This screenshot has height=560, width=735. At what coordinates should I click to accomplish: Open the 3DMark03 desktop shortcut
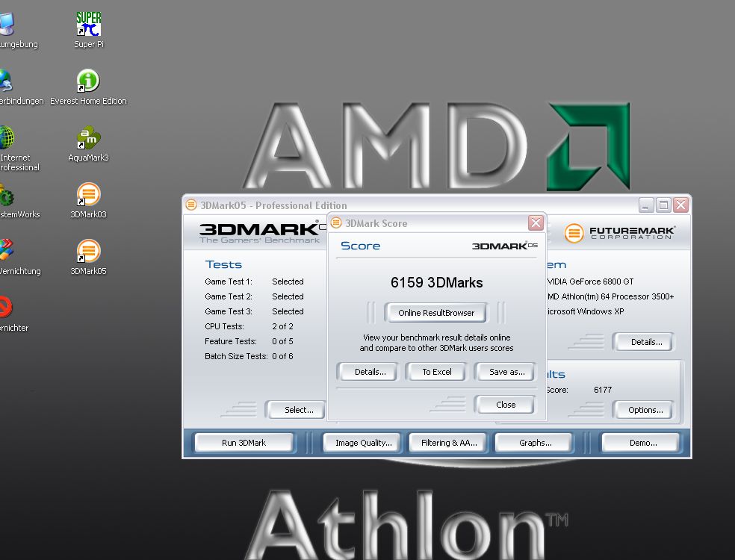88,200
